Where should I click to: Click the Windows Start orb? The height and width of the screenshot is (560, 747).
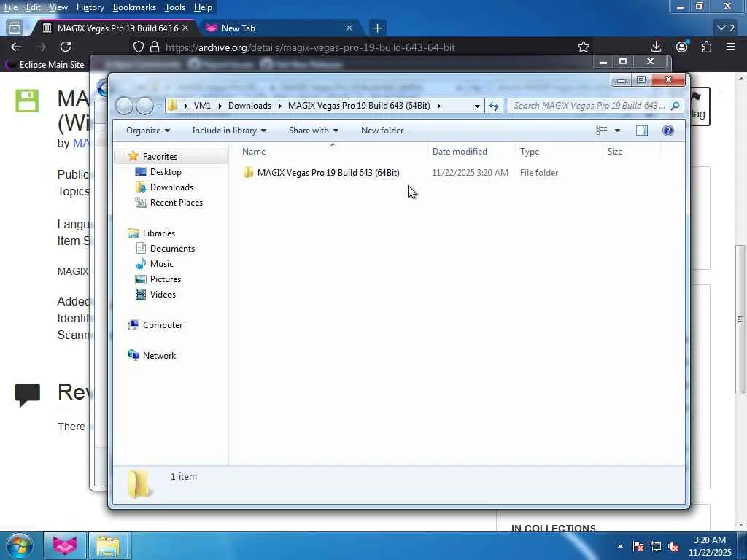(x=20, y=545)
